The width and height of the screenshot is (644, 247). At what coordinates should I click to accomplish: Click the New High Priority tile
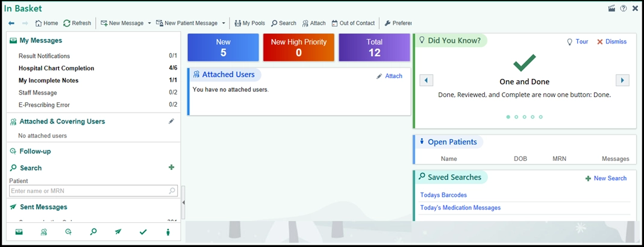[298, 48]
